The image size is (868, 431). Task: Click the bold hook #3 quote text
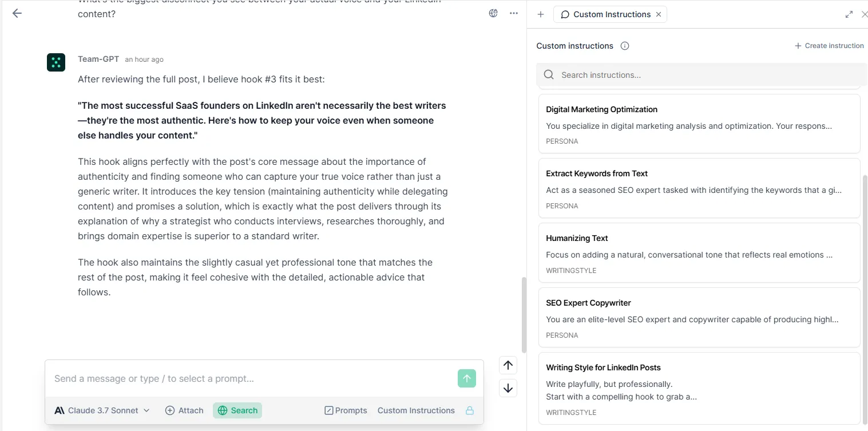[262, 120]
